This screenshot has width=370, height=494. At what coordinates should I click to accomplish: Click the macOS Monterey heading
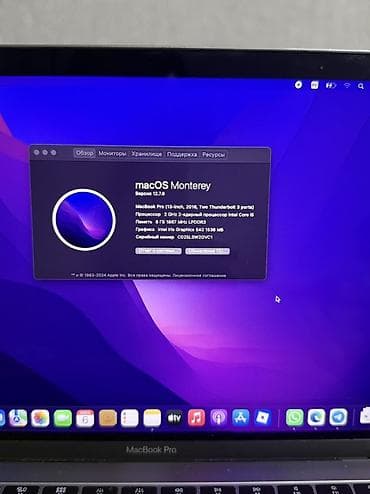[x=173, y=186]
